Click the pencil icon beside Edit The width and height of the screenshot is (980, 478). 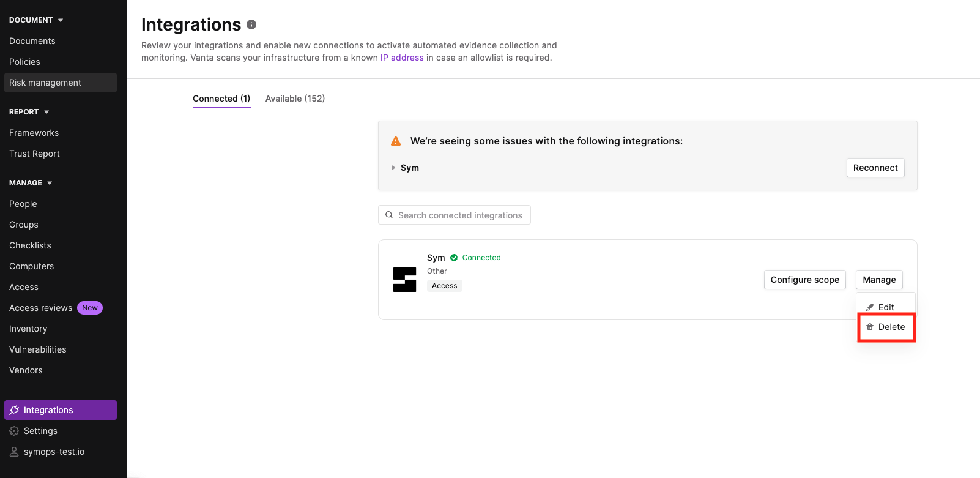pyautogui.click(x=870, y=307)
